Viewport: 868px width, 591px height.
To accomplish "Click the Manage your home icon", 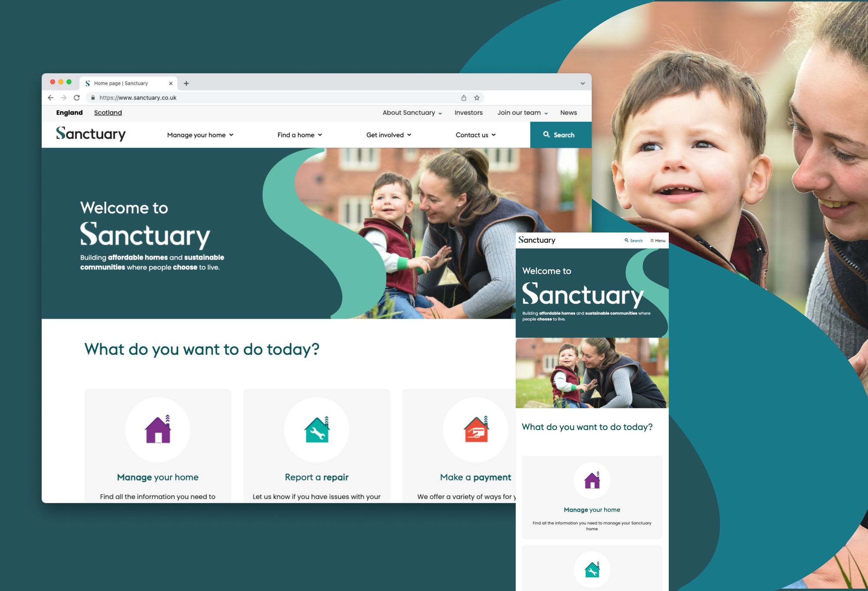I will (156, 428).
